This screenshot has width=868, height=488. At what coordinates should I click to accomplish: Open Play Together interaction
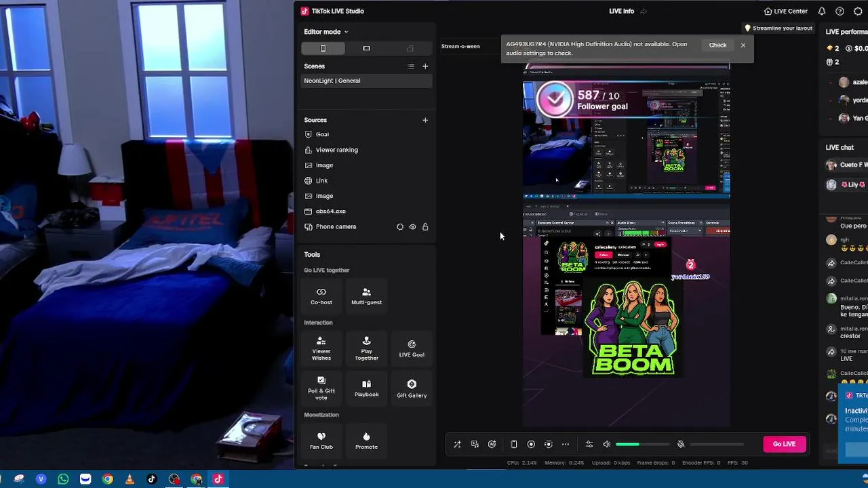[x=366, y=348]
